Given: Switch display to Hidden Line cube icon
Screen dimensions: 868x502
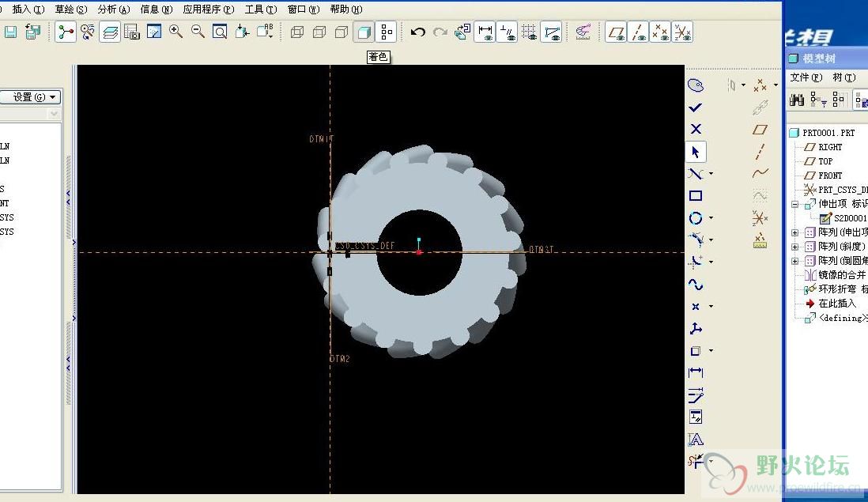Looking at the screenshot, I should point(319,32).
